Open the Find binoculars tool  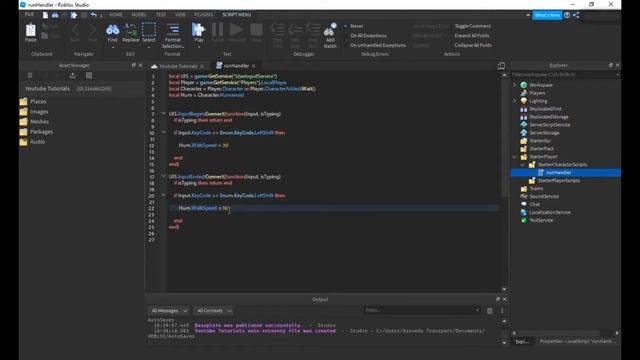112,30
